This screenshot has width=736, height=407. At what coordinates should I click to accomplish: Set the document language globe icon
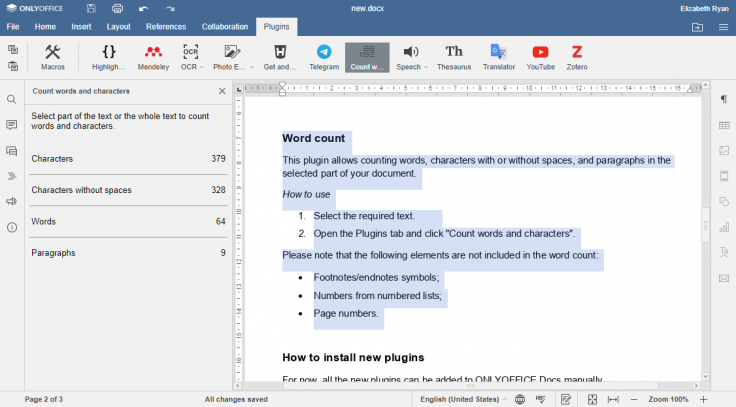(520, 399)
